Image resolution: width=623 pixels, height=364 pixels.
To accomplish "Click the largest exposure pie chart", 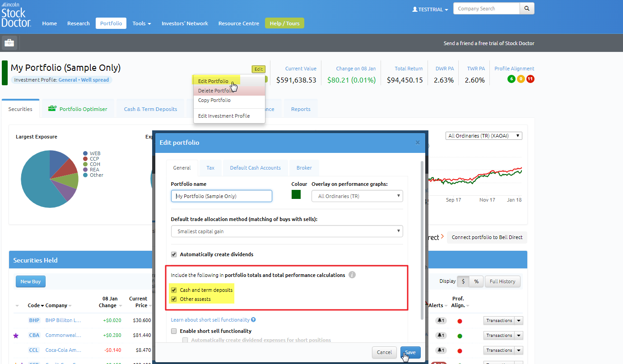I will (x=49, y=179).
